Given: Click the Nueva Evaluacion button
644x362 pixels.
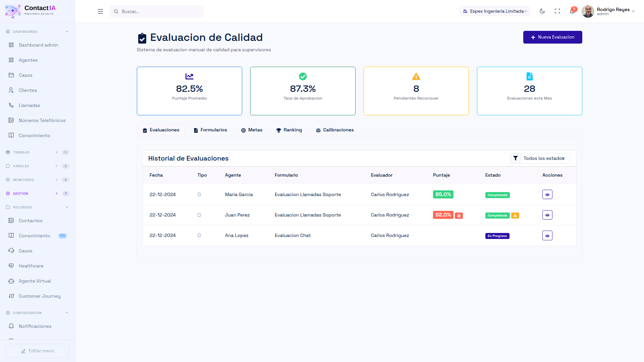Looking at the screenshot, I should (552, 37).
